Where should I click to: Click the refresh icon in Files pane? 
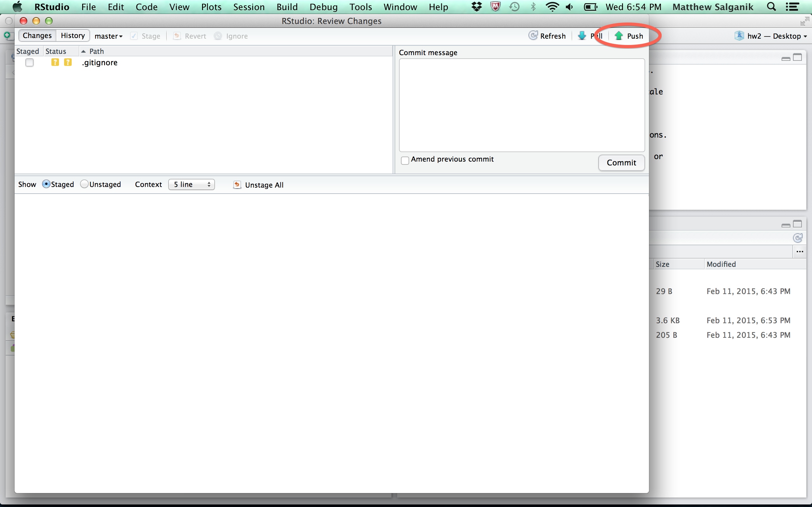(x=798, y=238)
